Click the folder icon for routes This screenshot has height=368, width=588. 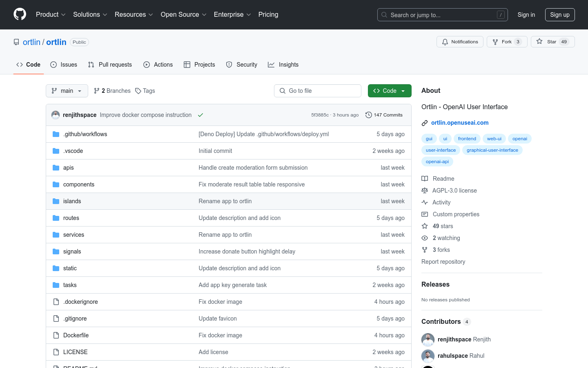click(x=56, y=218)
